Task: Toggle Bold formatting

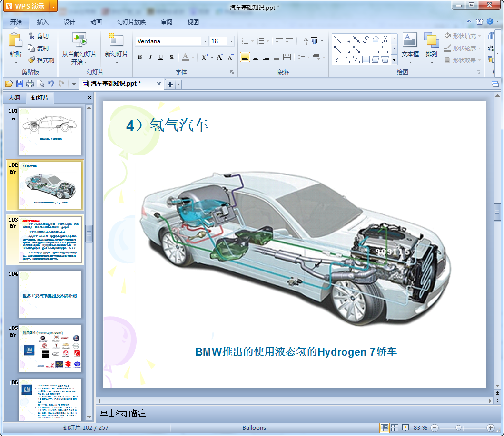Action: click(x=140, y=57)
